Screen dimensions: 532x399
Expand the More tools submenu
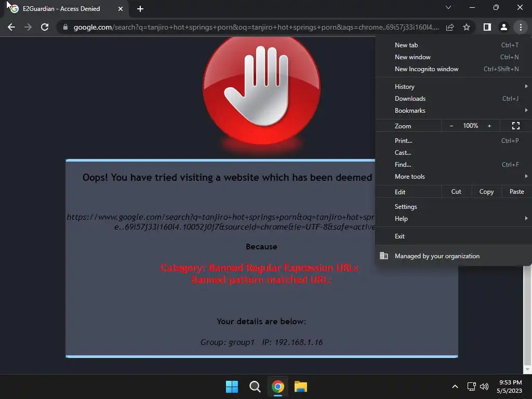pyautogui.click(x=454, y=177)
